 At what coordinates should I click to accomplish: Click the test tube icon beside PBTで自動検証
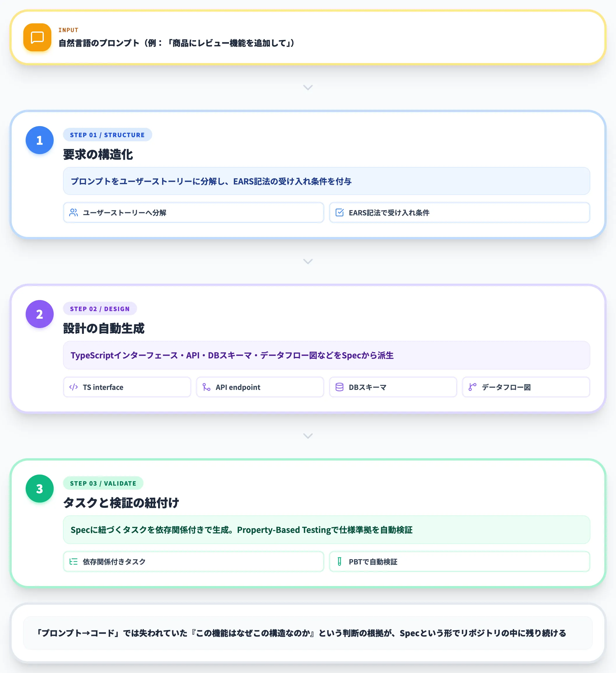339,562
